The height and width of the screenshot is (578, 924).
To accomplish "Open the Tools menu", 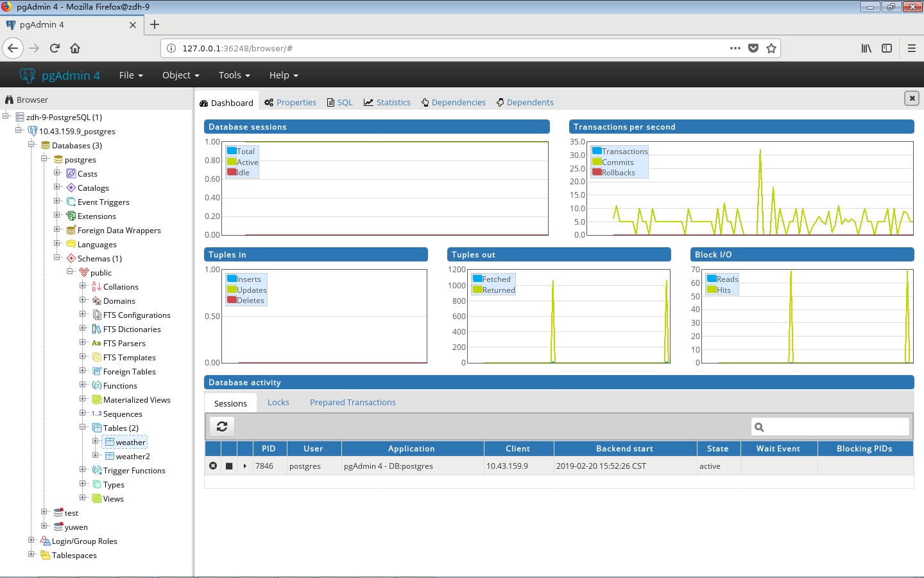I will [234, 75].
